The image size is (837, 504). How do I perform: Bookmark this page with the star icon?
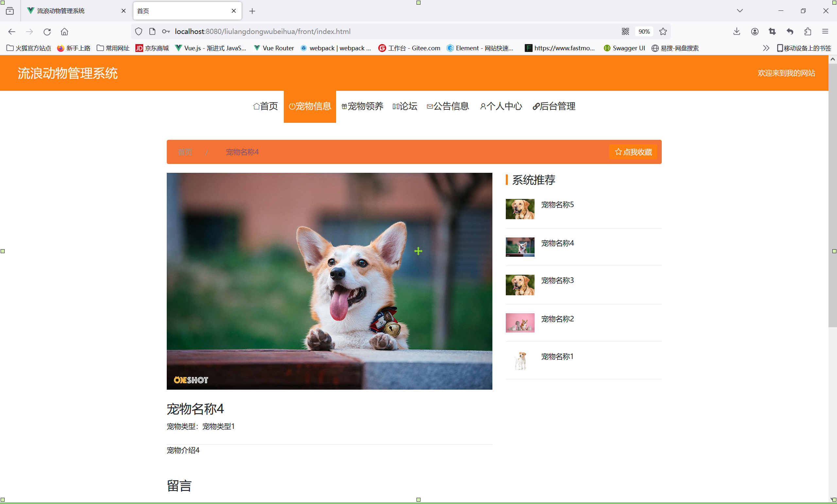click(x=663, y=32)
